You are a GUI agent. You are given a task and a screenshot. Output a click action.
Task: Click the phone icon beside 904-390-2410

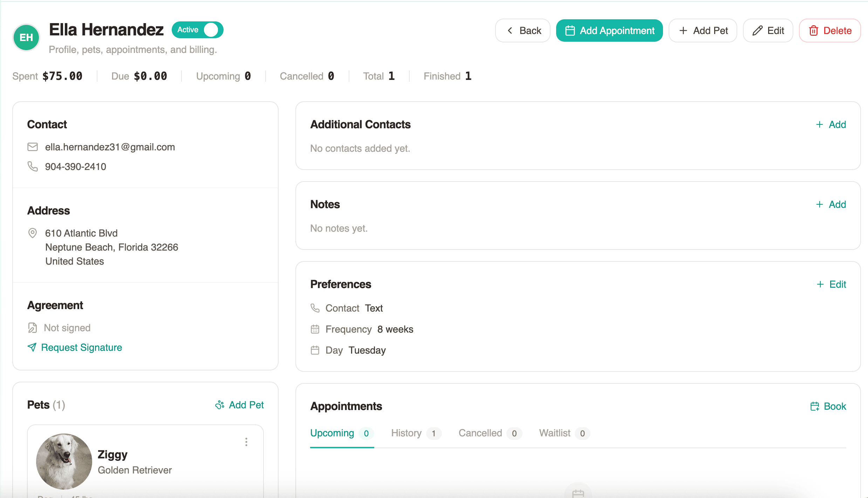pos(33,166)
